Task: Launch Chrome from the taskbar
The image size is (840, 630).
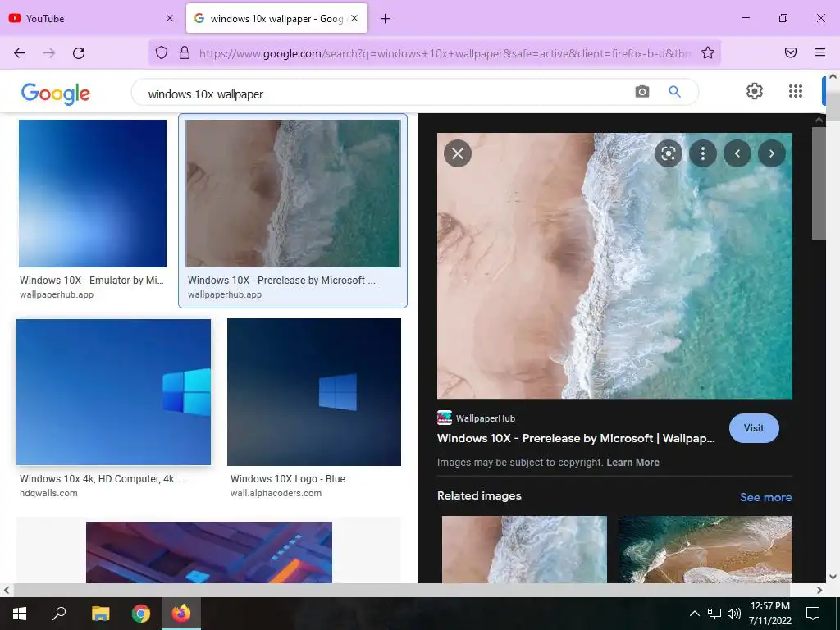Action: [x=141, y=614]
